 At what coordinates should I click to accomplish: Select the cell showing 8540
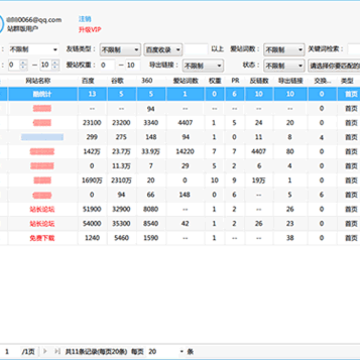click(x=151, y=224)
